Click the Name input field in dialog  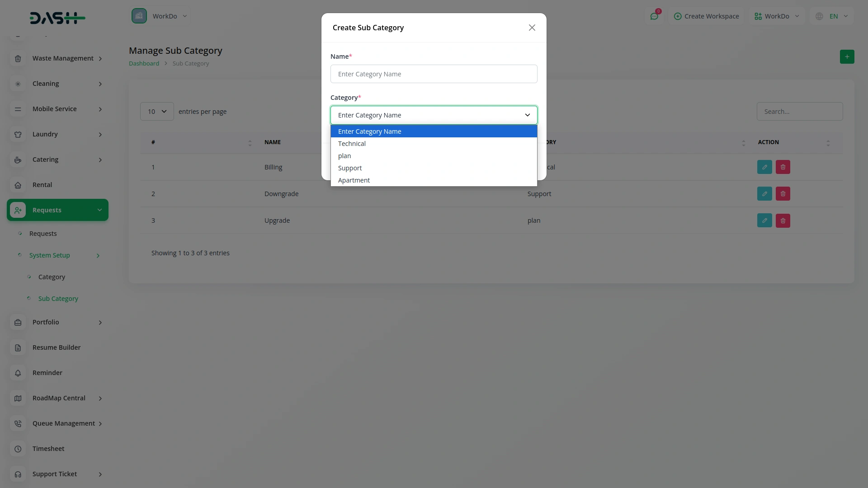point(434,74)
